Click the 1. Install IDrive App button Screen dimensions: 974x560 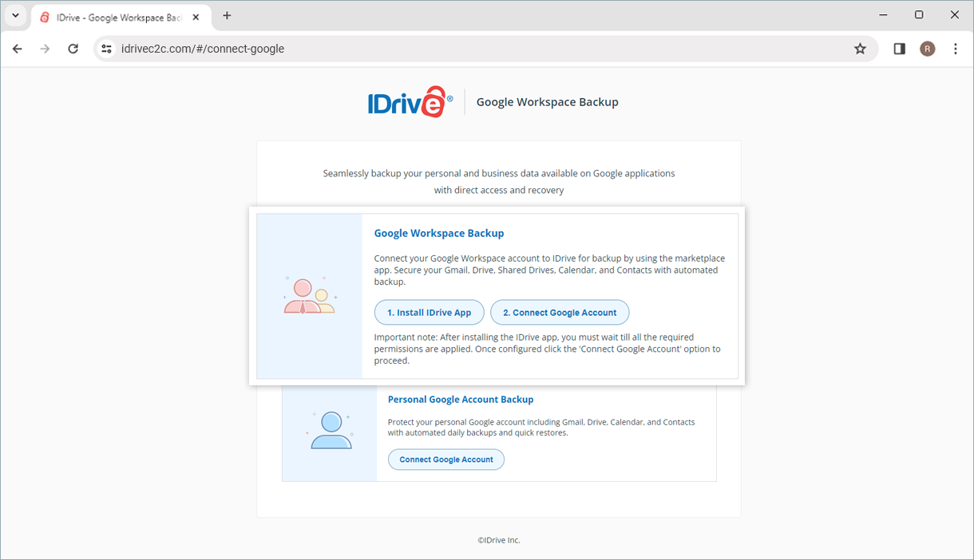click(429, 313)
